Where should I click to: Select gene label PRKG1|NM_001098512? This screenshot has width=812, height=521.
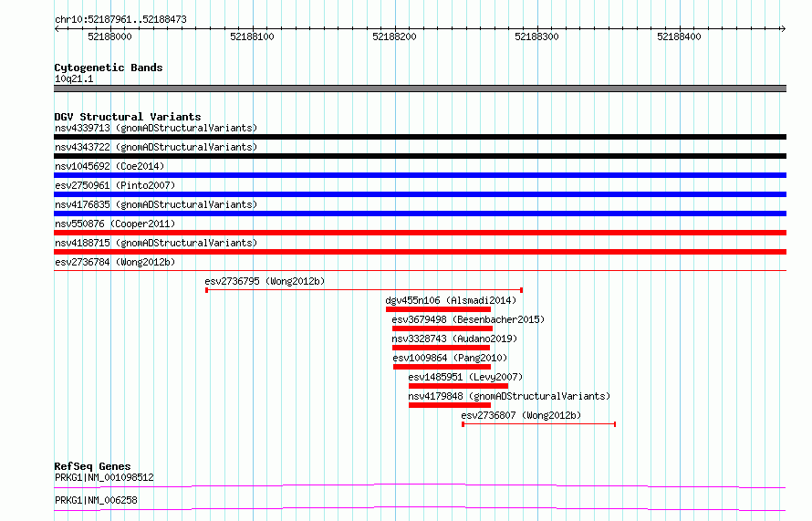pyautogui.click(x=104, y=477)
